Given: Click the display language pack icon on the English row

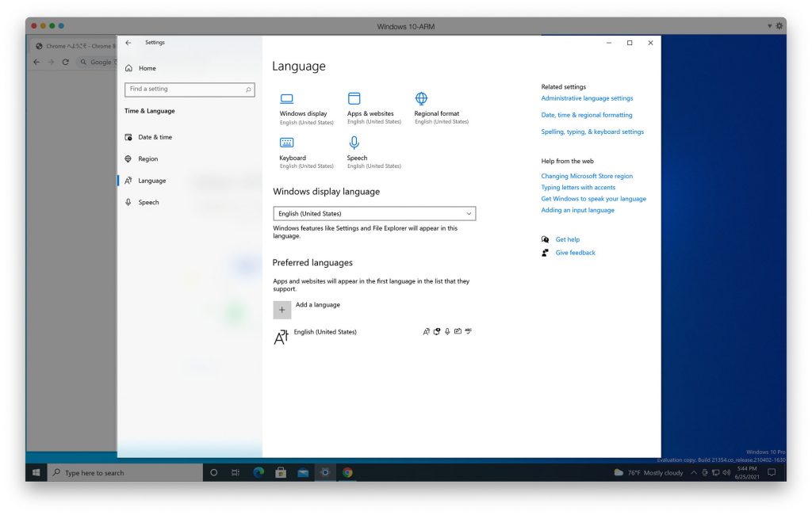Looking at the screenshot, I should [426, 332].
